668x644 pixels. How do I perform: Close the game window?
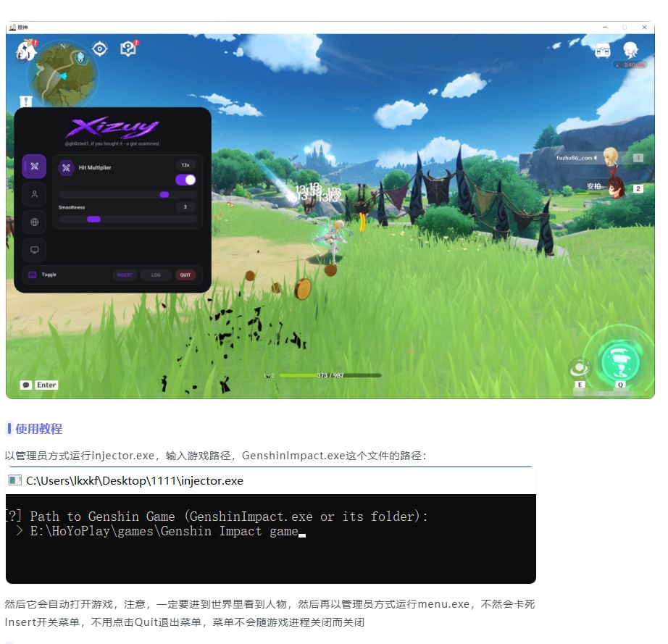pyautogui.click(x=644, y=28)
